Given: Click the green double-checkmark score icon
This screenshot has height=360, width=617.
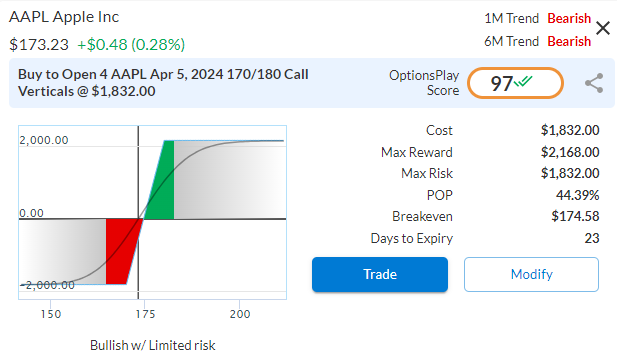Looking at the screenshot, I should 523,81.
